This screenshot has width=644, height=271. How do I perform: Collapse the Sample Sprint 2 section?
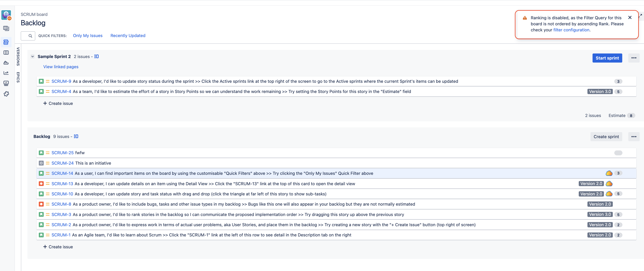33,57
